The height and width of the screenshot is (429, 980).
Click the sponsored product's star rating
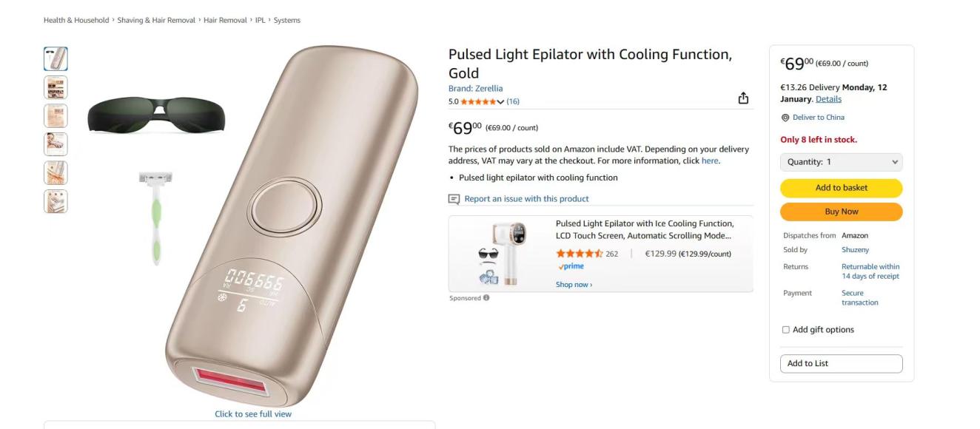(x=580, y=254)
